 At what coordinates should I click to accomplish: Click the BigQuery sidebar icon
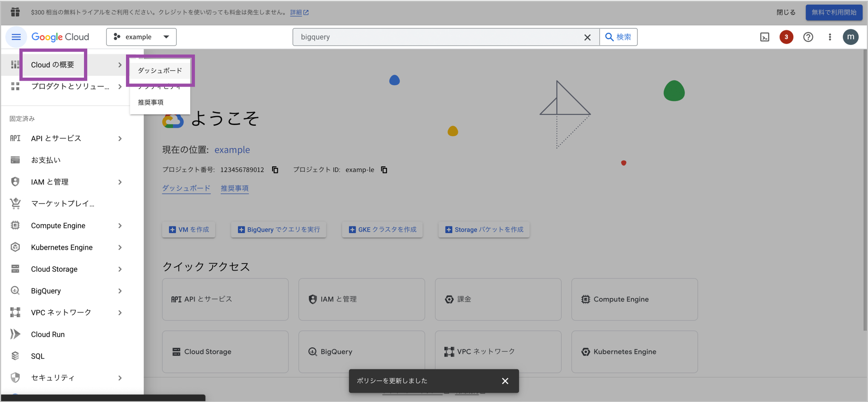pos(15,290)
